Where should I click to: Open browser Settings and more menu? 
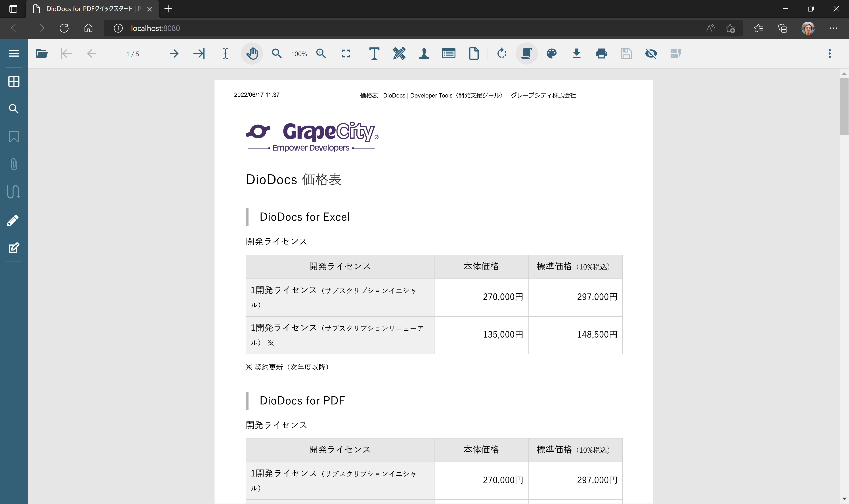833,28
